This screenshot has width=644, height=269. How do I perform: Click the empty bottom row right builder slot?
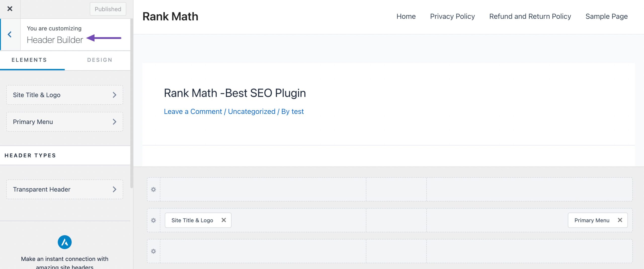tap(529, 251)
